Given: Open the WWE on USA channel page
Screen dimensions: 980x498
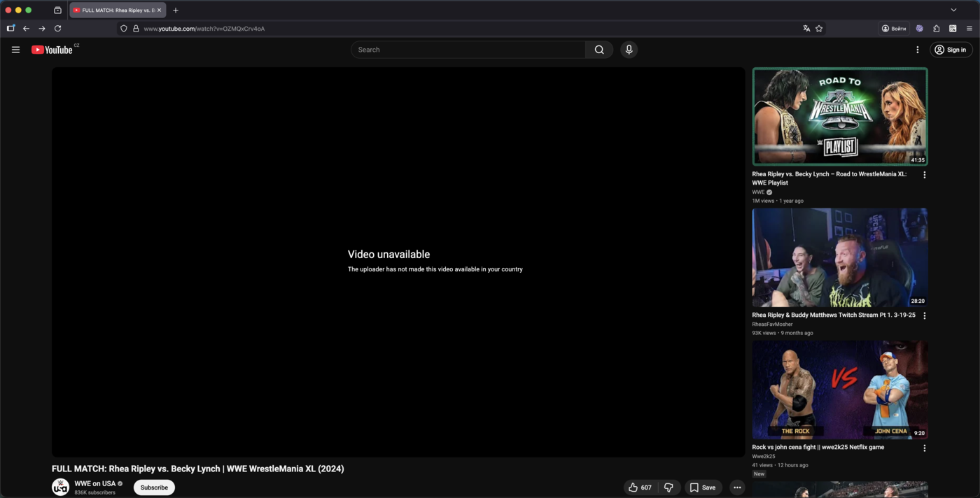Looking at the screenshot, I should point(96,483).
